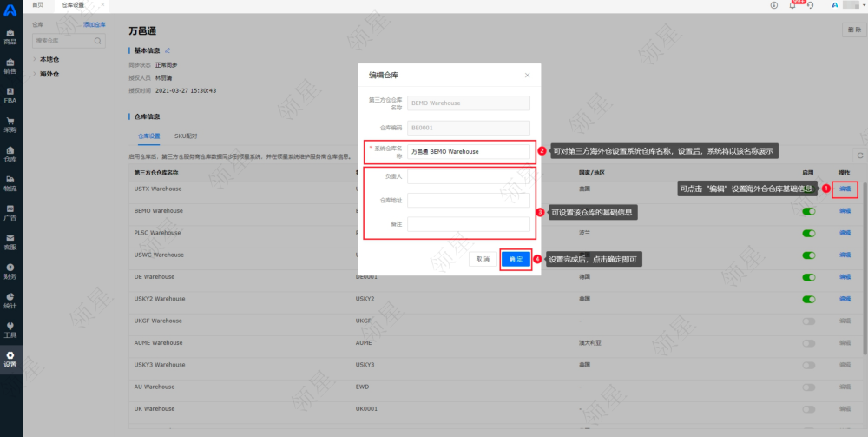Click the blue 确定 confirm button
Viewport: 868px width, 437px height.
(516, 259)
